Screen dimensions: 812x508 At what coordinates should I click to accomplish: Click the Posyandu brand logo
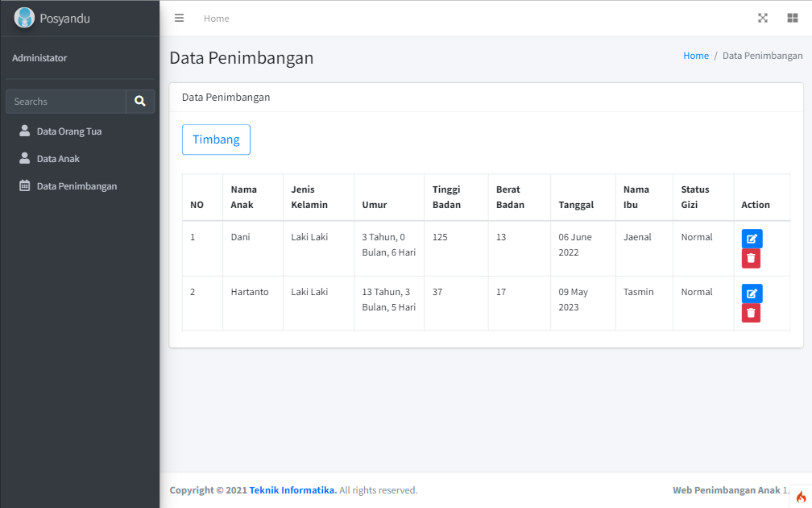click(x=25, y=18)
